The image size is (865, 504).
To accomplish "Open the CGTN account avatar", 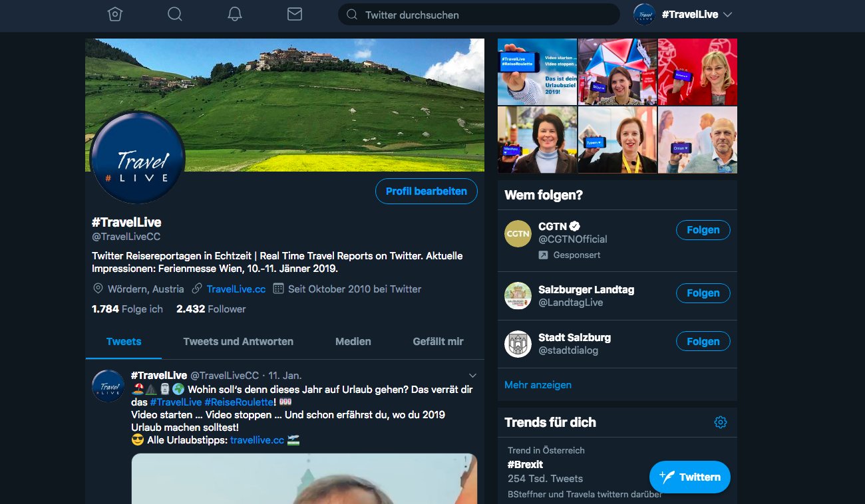I will (518, 233).
